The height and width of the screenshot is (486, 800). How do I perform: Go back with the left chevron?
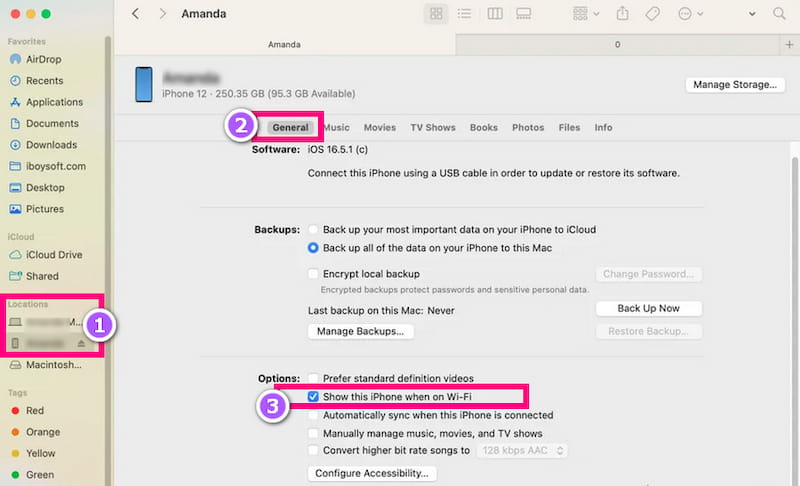[x=135, y=14]
